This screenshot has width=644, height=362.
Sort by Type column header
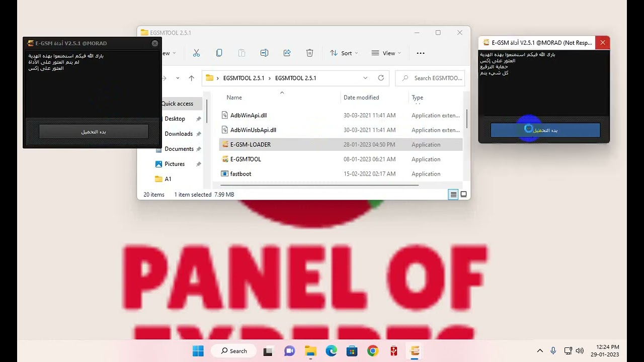417,98
